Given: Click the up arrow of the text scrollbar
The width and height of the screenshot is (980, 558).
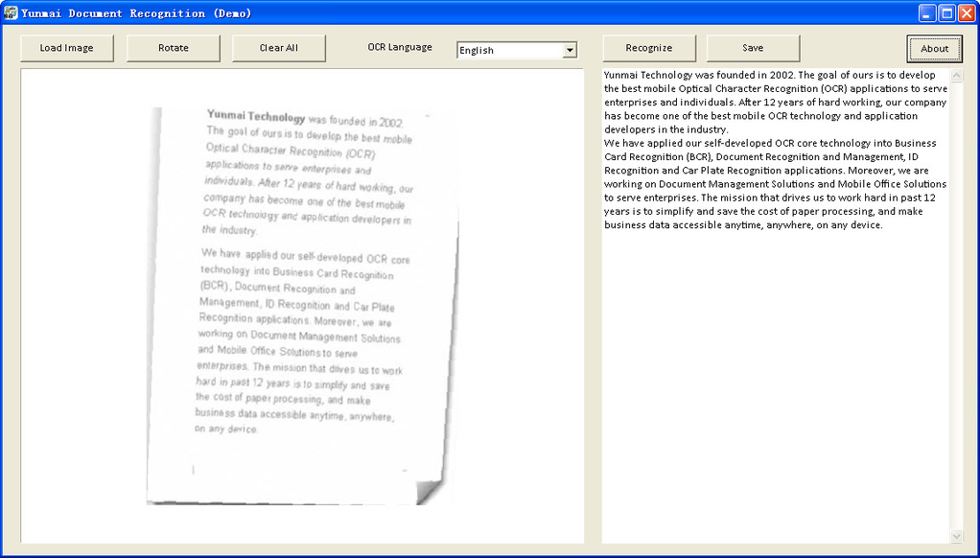Looking at the screenshot, I should click(956, 76).
